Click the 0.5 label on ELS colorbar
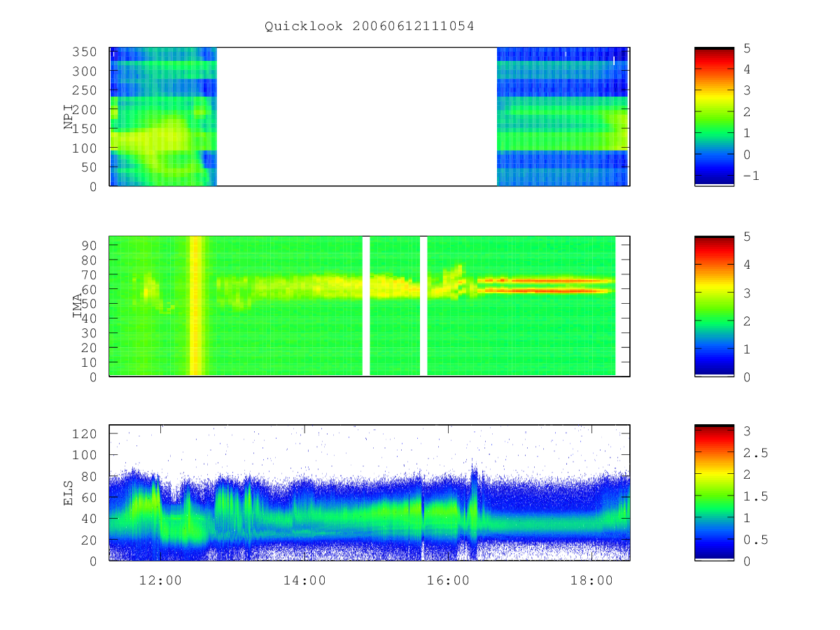This screenshot has height=630, width=840. click(755, 540)
